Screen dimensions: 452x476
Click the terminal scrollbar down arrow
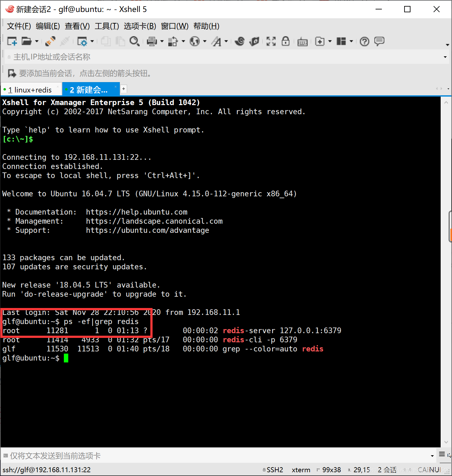(x=446, y=442)
